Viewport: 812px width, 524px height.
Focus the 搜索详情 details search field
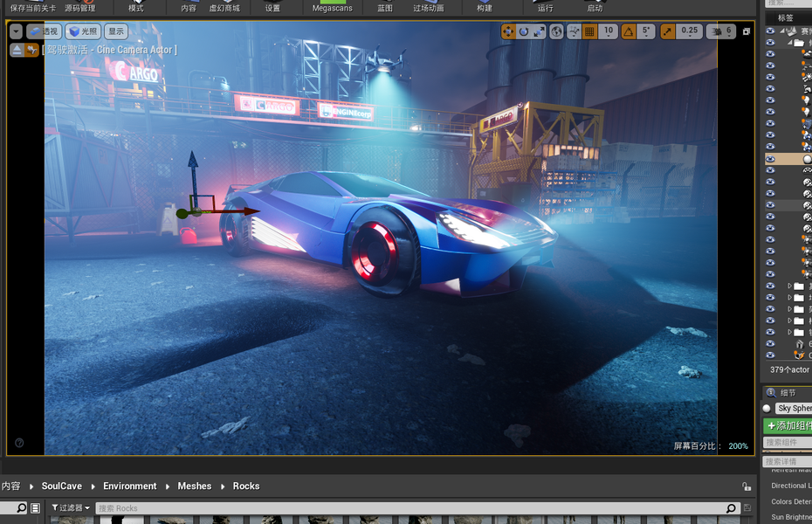coord(788,461)
